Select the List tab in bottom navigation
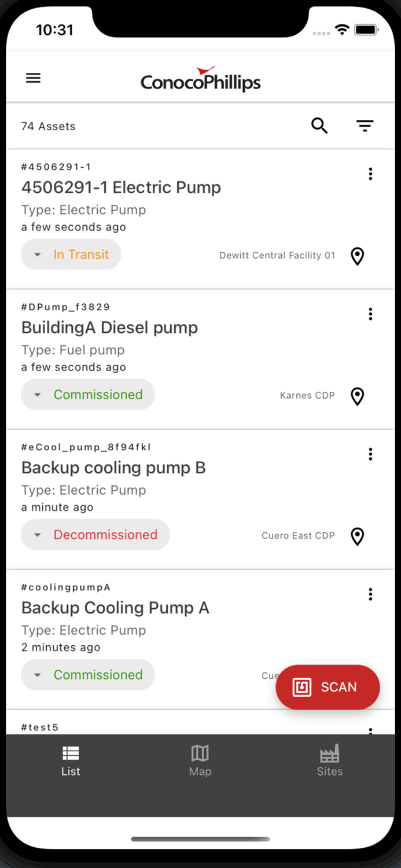 [x=71, y=760]
